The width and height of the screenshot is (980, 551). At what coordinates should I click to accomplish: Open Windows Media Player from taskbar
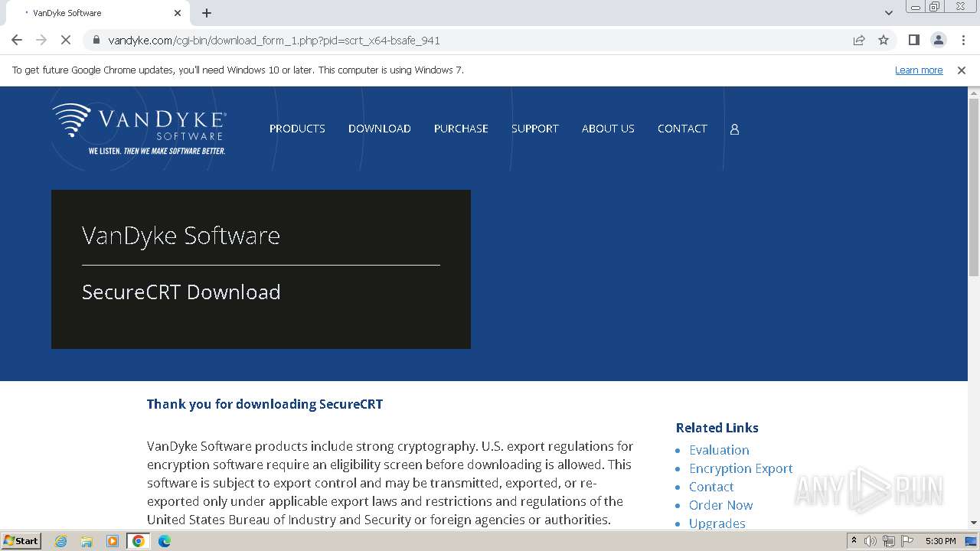click(113, 541)
